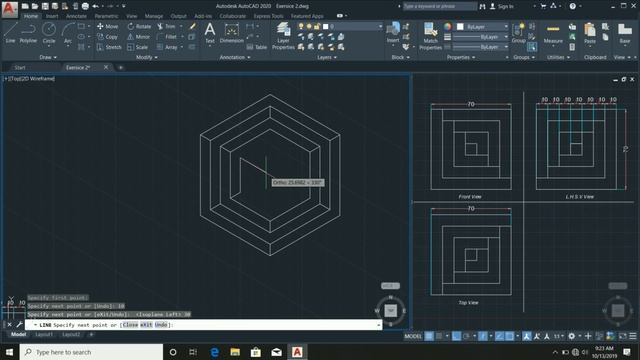Select the Line drawing tool
This screenshot has width=640, height=360.
(10, 33)
